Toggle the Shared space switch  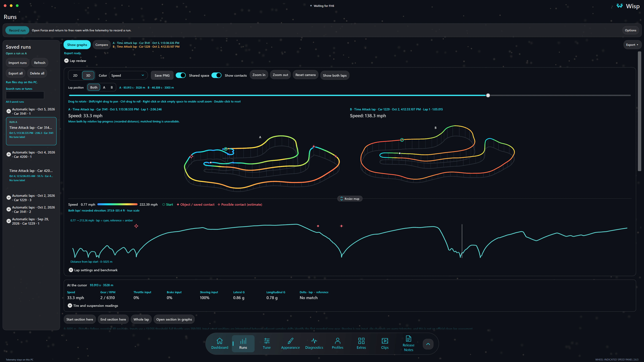coord(181,75)
